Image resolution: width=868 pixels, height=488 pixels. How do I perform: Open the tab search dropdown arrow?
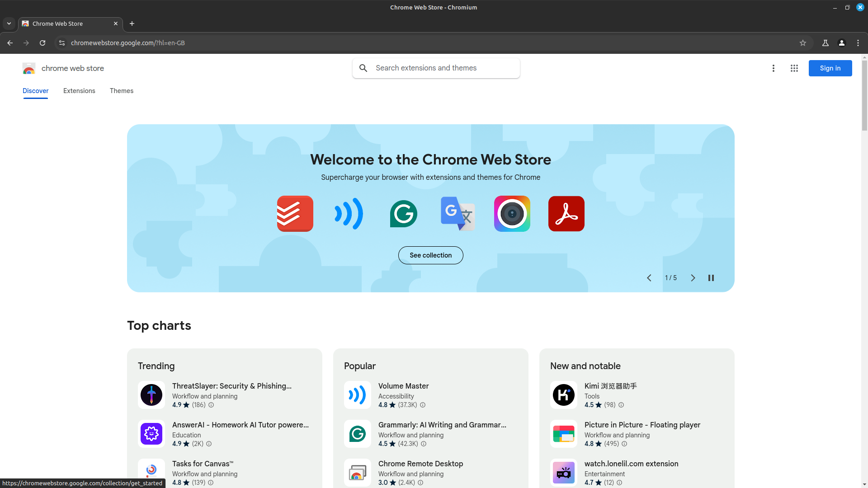9,23
